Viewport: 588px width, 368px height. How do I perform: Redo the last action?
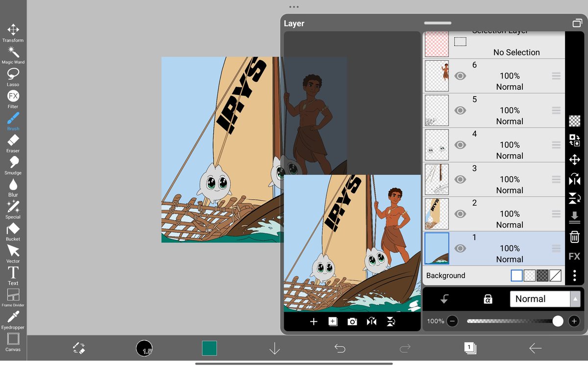pos(405,348)
